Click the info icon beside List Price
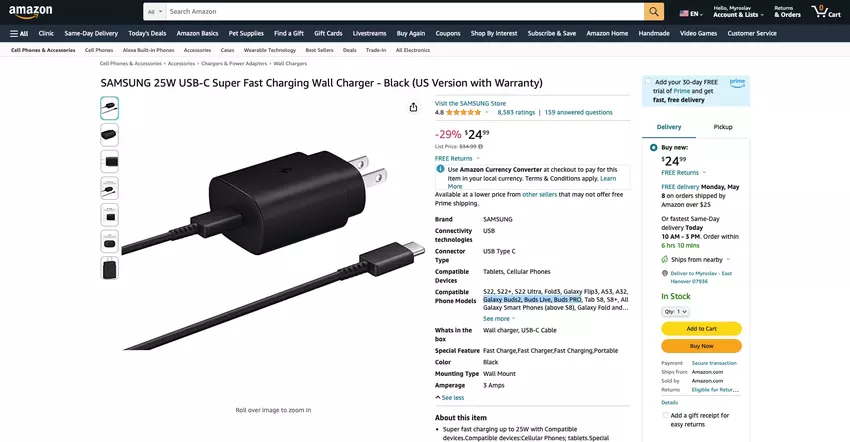 (x=480, y=146)
